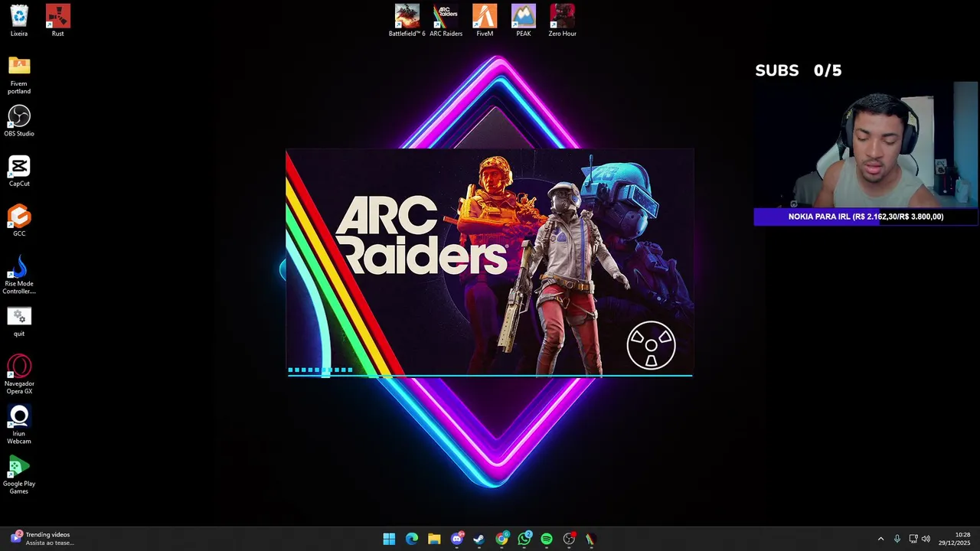Viewport: 980px width, 551px height.
Task: Switch to Google Chrome in taskbar
Action: pyautogui.click(x=501, y=539)
